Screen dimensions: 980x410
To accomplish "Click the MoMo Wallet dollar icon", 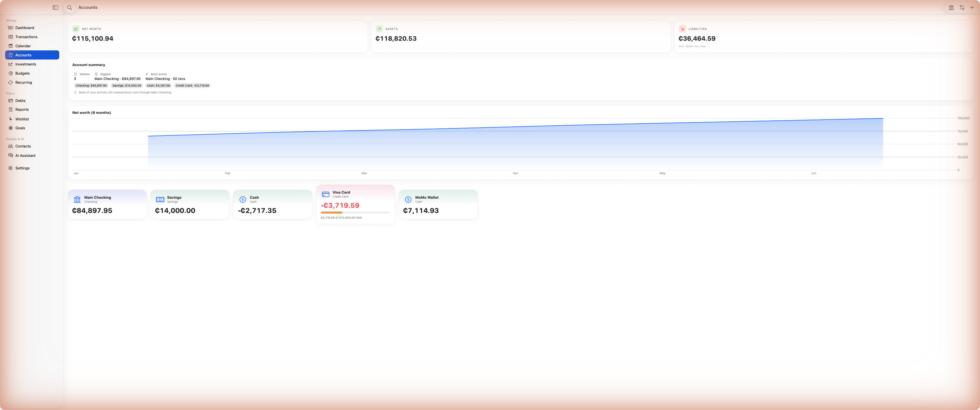I will coord(408,199).
